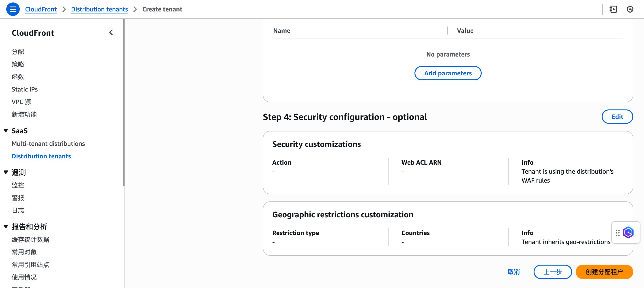Open 分配 in the sidebar
This screenshot has width=644, height=288.
point(18,52)
